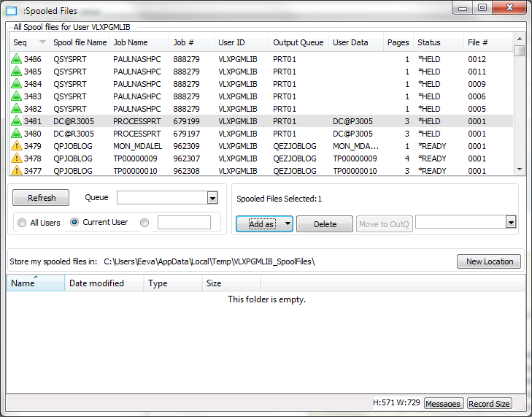
Task: Click the green triangle icon for Seq 3481
Action: coord(16,121)
